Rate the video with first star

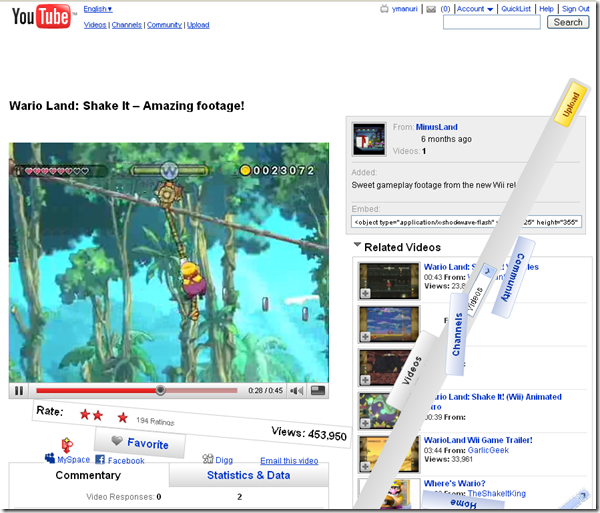click(85, 414)
